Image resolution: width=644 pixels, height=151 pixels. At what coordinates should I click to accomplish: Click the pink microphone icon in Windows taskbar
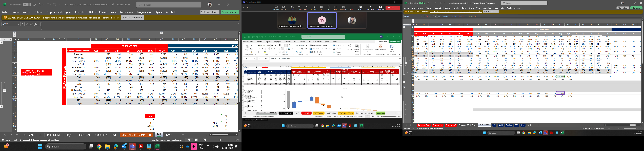point(193,146)
